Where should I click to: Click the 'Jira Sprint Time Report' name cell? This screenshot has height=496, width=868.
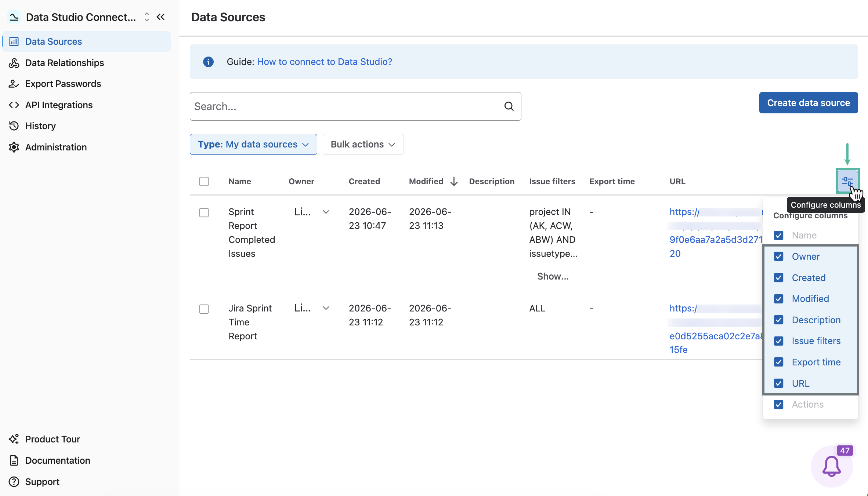click(250, 322)
